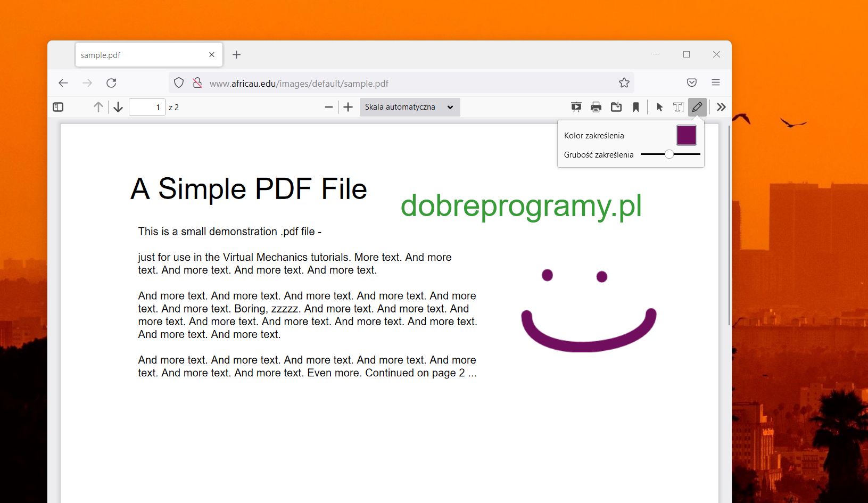The width and height of the screenshot is (868, 503).
Task: Go to previous page arrow
Action: click(x=98, y=107)
